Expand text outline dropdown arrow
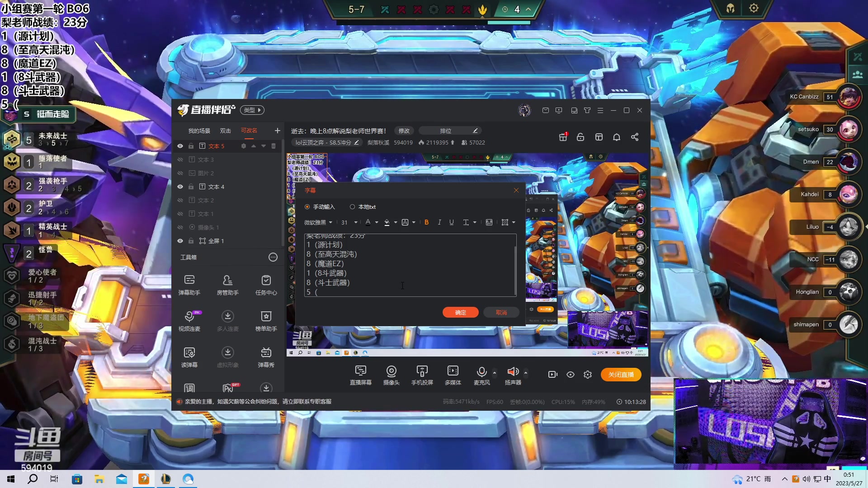The image size is (868, 488). click(x=414, y=222)
